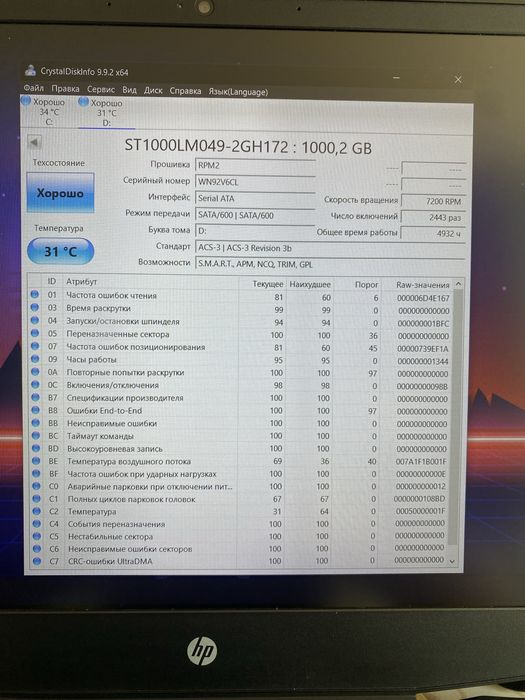The image size is (525, 700).
Task: Open the Вид menu
Action: click(x=129, y=90)
